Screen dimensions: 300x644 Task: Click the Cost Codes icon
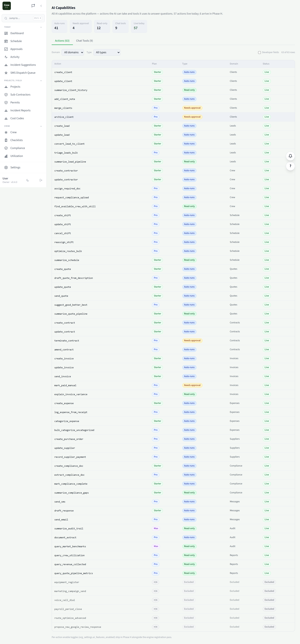(x=6, y=119)
